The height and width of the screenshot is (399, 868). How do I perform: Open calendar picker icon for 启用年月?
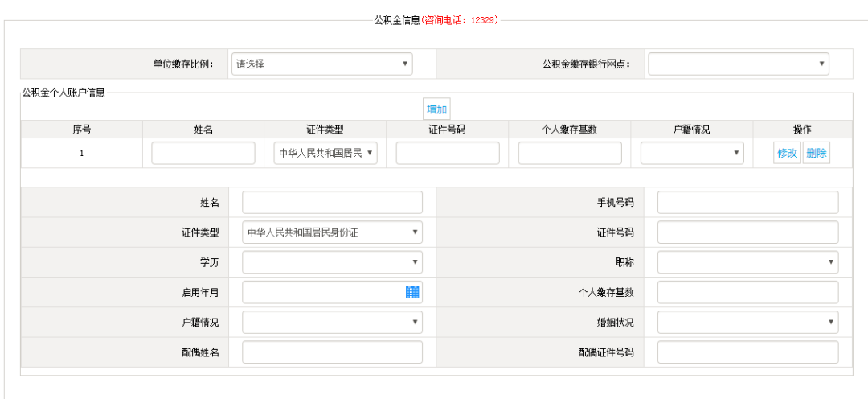412,292
